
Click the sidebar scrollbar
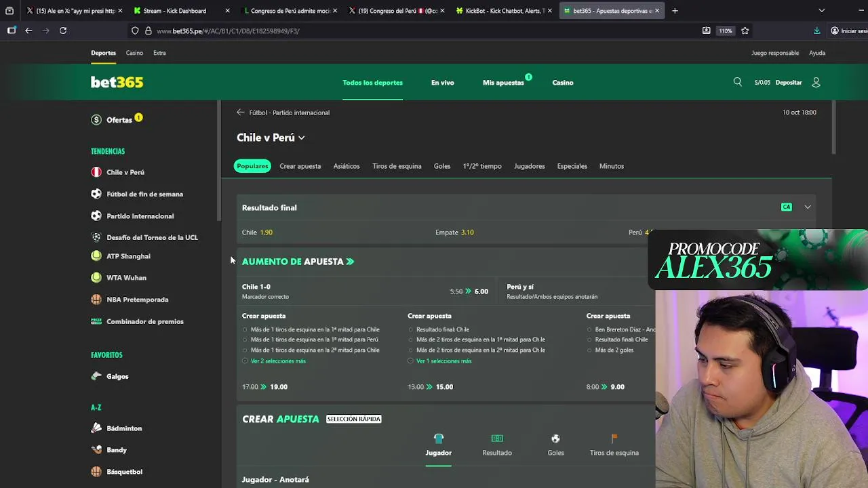click(218, 161)
